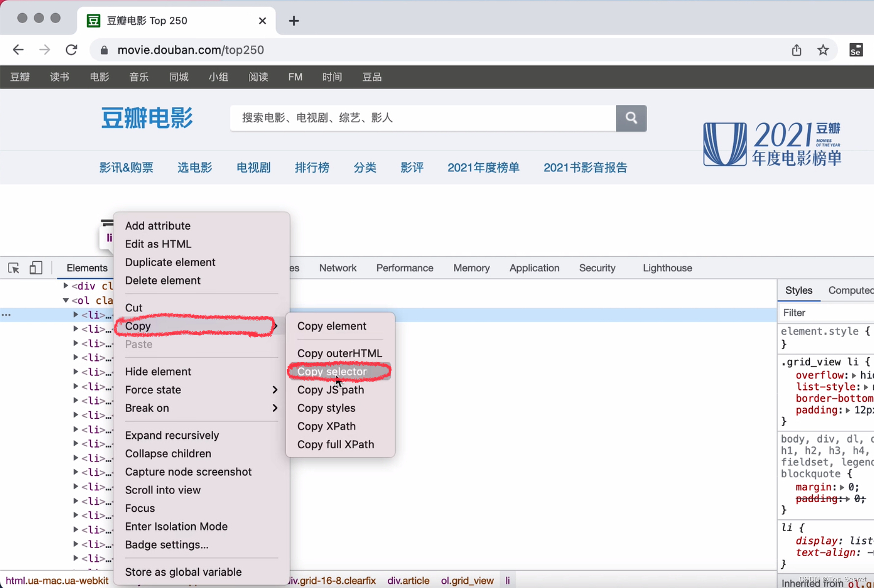Click the 豆瓣电影 logo
Screen dimensions: 874x588
pos(147,118)
